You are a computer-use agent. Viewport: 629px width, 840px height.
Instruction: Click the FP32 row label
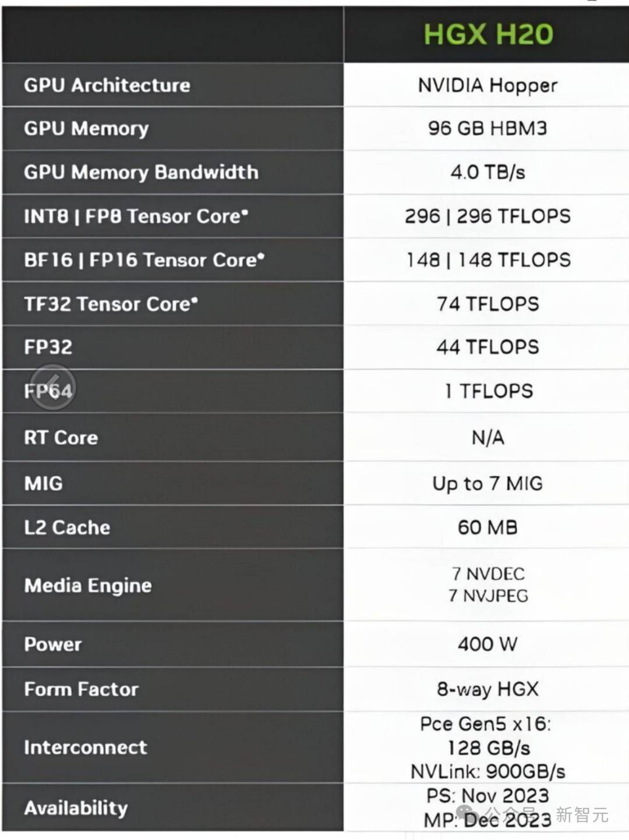48,347
